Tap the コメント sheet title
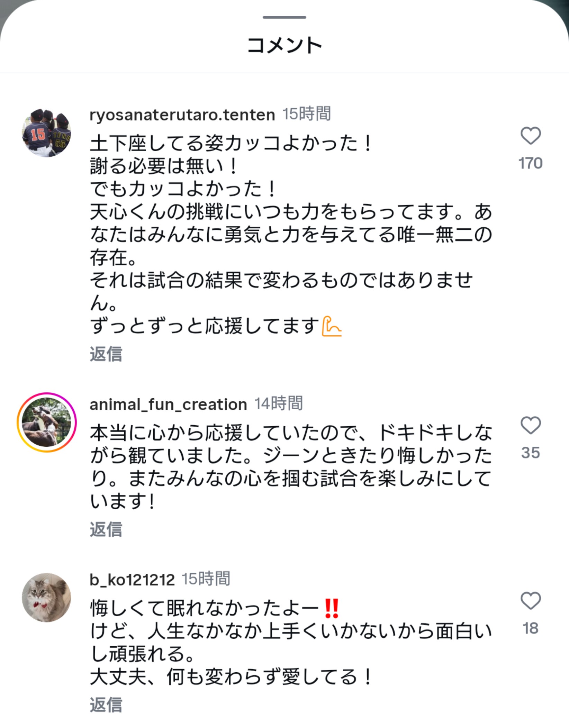 [x=284, y=45]
